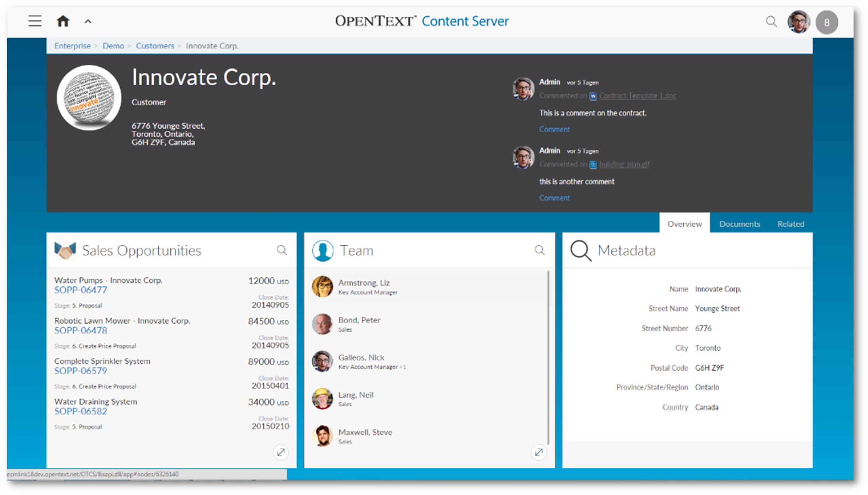
Task: Open Contract Template 1.doc link
Action: coord(638,95)
